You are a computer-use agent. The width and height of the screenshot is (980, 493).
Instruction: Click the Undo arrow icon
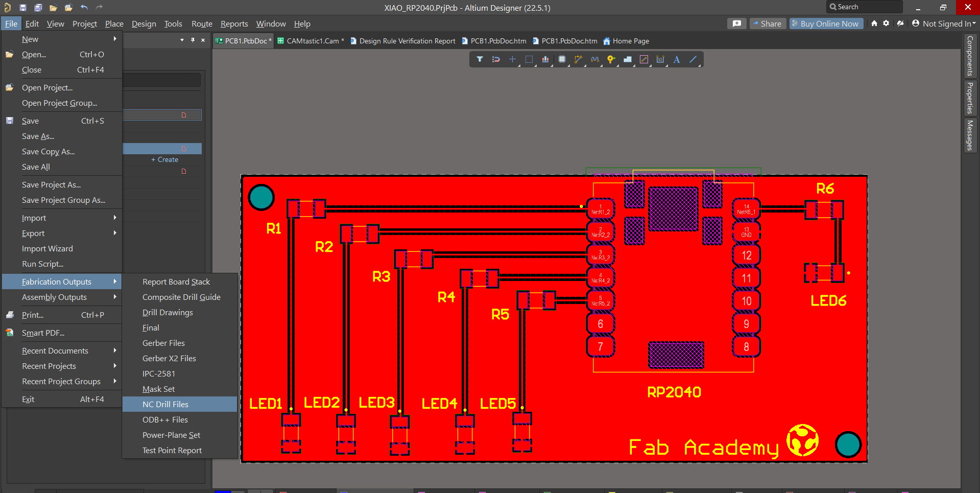(x=84, y=8)
